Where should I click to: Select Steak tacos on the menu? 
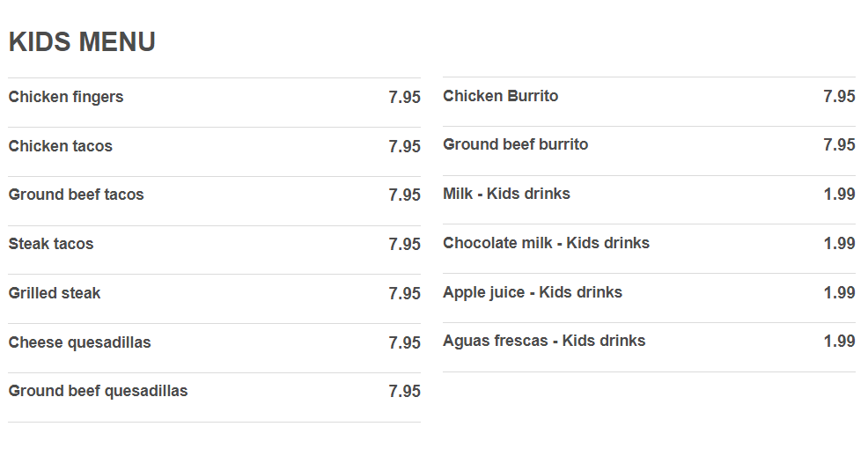(x=51, y=244)
